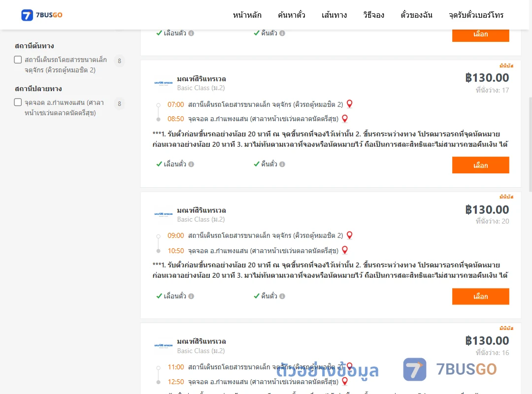The height and width of the screenshot is (394, 532).
Task: Click the 12:50 arrival time
Action: pos(176,382)
